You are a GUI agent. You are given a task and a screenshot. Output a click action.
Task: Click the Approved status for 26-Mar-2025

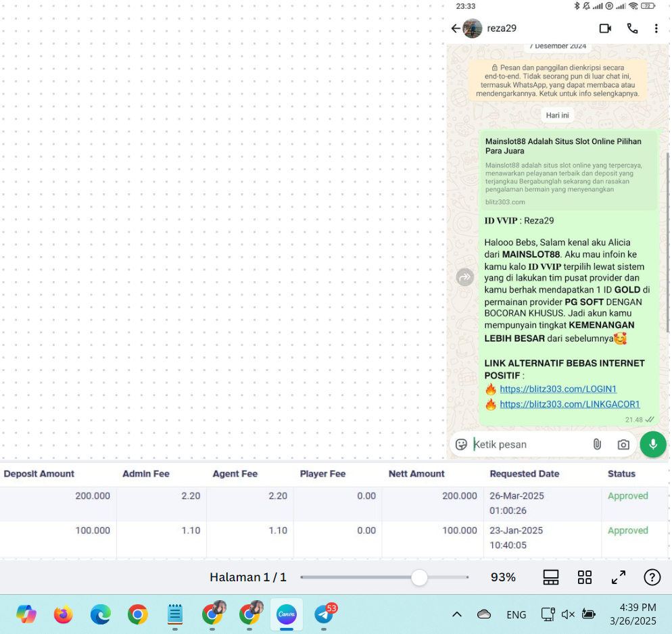pyautogui.click(x=628, y=495)
